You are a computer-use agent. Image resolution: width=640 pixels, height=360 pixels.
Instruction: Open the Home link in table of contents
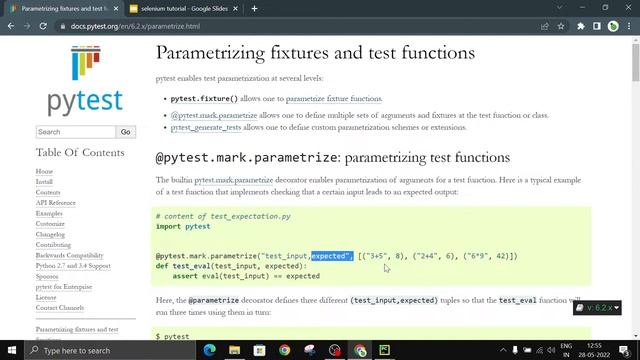click(x=44, y=171)
